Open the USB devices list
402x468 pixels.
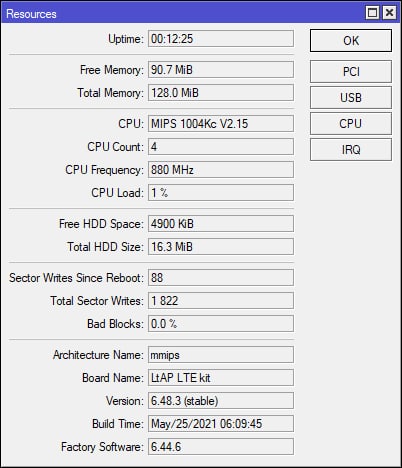tap(351, 97)
